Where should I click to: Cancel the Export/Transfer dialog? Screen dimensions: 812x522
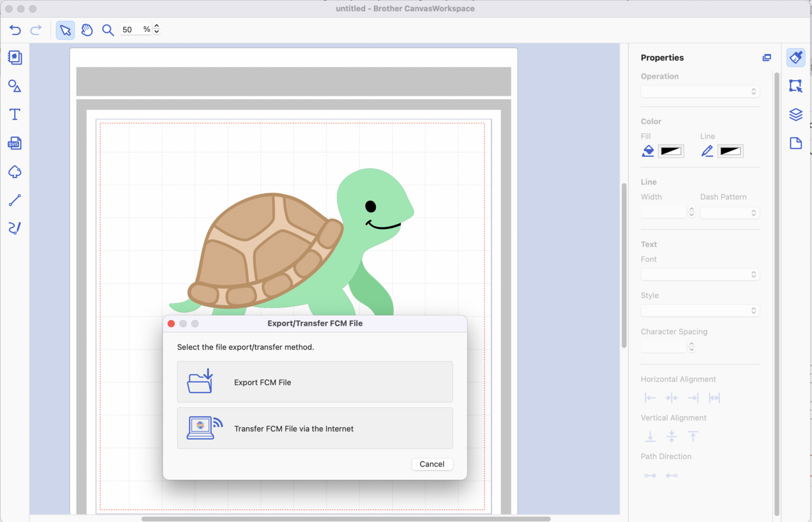tap(432, 464)
